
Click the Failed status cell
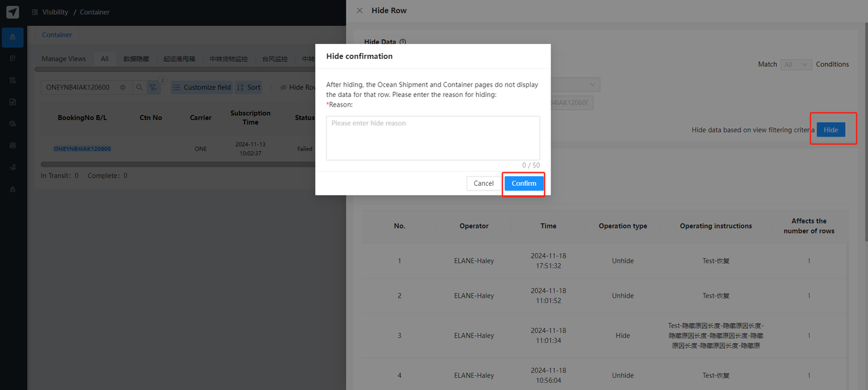pyautogui.click(x=304, y=149)
